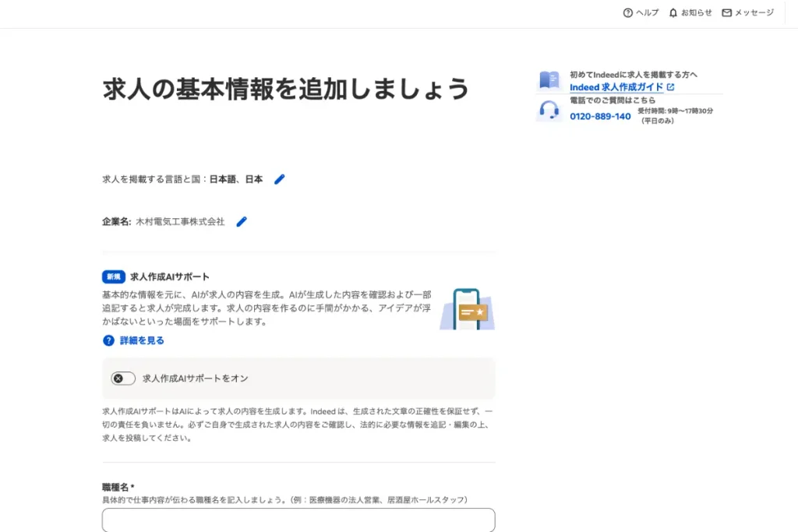
Task: Open notifications bell icon
Action: pyautogui.click(x=673, y=12)
